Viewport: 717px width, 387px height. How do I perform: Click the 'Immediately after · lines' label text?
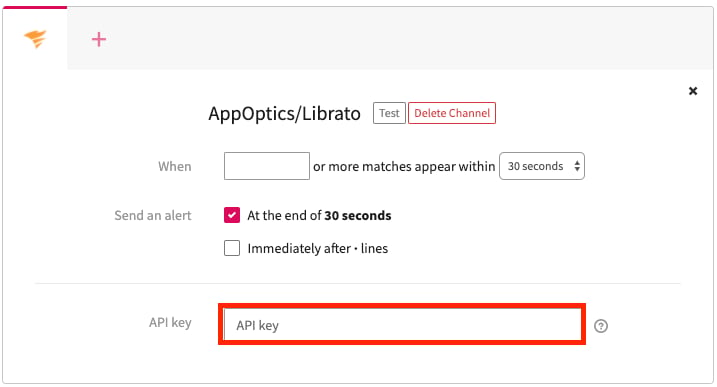(x=317, y=248)
